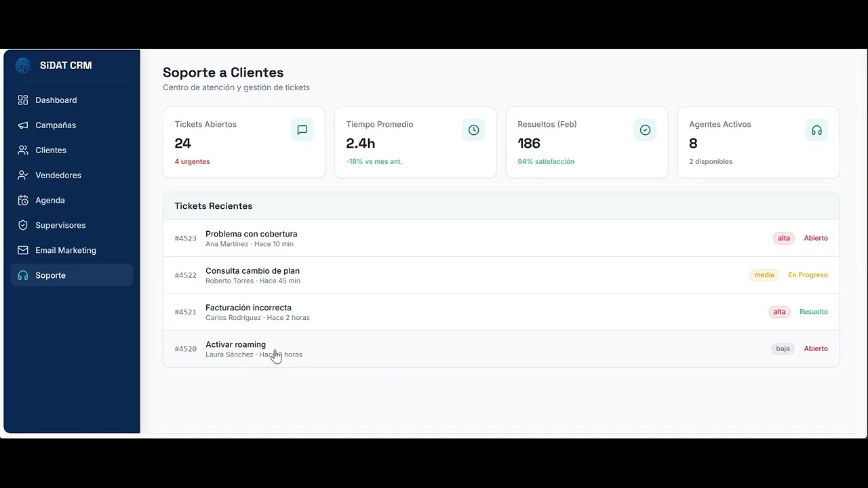Open ticket Facturación incorrecta
The height and width of the screenshot is (488, 868).
(501, 312)
